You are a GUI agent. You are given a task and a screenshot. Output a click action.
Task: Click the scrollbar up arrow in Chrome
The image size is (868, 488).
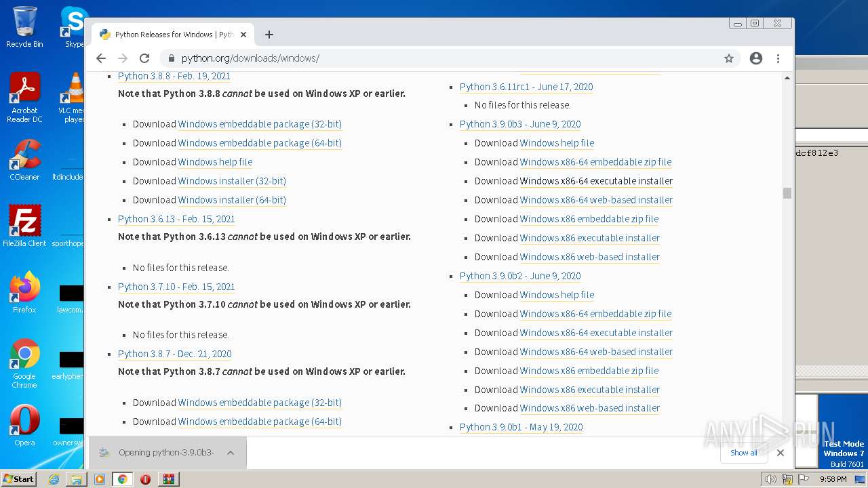point(787,78)
